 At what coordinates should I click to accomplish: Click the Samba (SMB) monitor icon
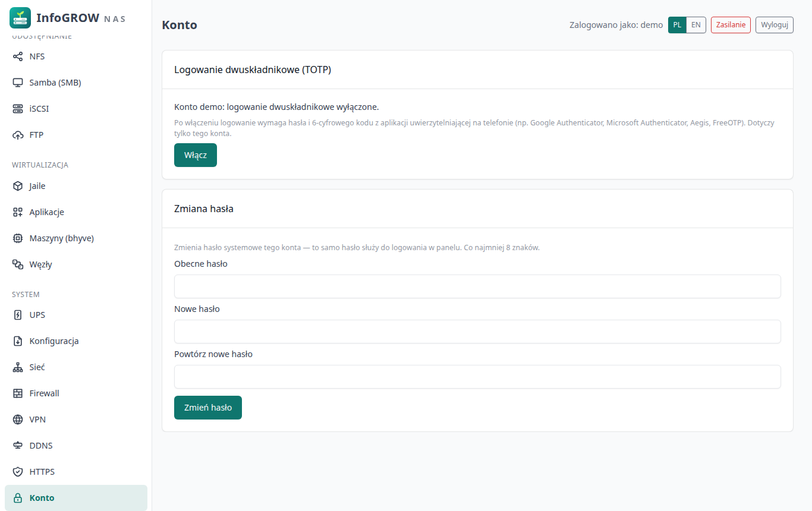point(18,83)
